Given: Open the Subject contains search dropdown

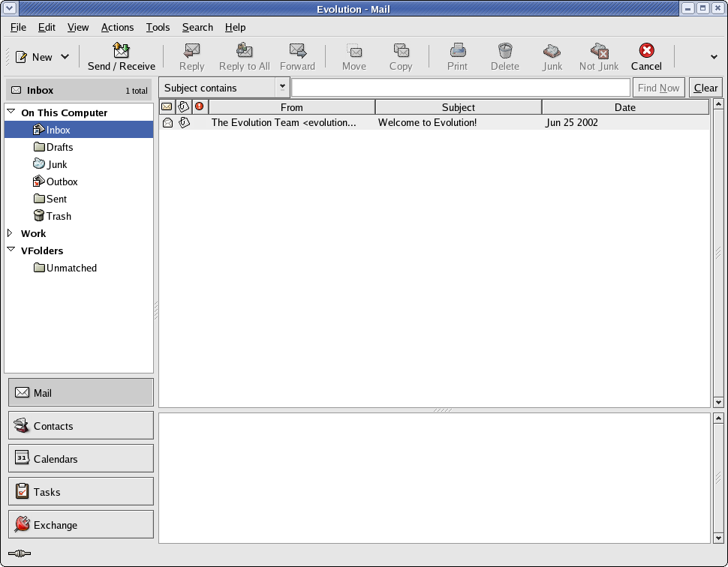Looking at the screenshot, I should pos(282,87).
